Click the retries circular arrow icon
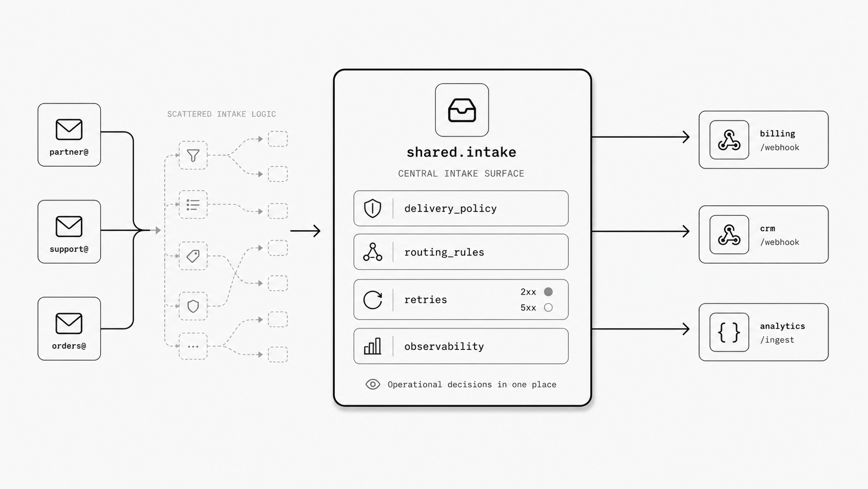868x489 pixels. coord(373,300)
